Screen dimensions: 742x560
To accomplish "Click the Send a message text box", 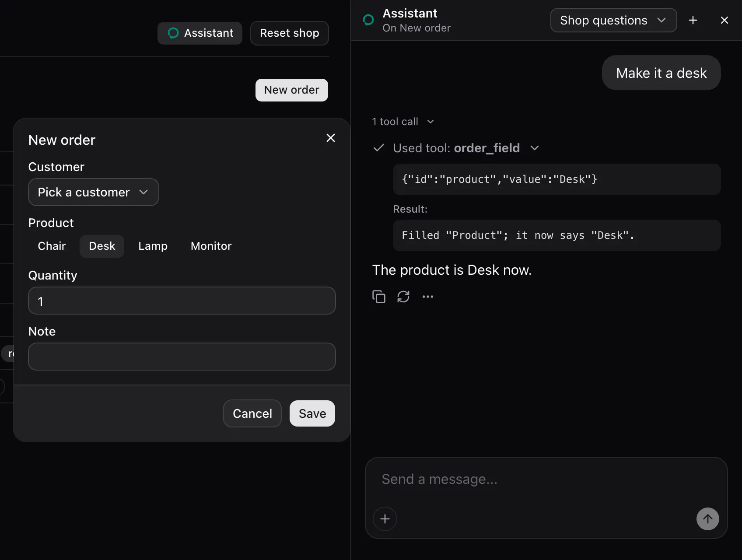I will click(x=546, y=479).
